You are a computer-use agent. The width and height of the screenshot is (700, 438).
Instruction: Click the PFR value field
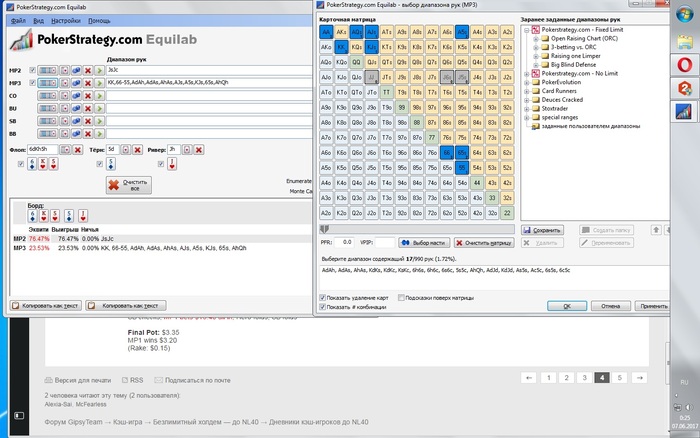(344, 242)
